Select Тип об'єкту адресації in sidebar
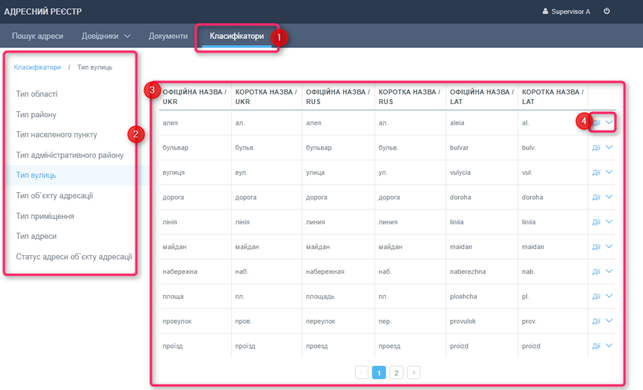Screen dimensions: 643x390 point(55,196)
